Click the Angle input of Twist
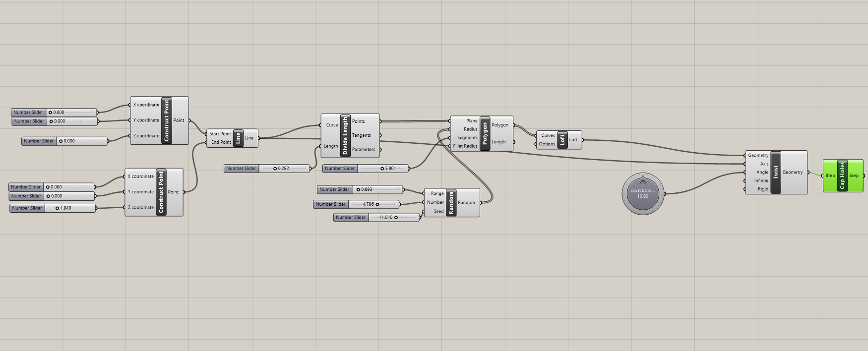Image resolution: width=868 pixels, height=351 pixels. (x=762, y=172)
